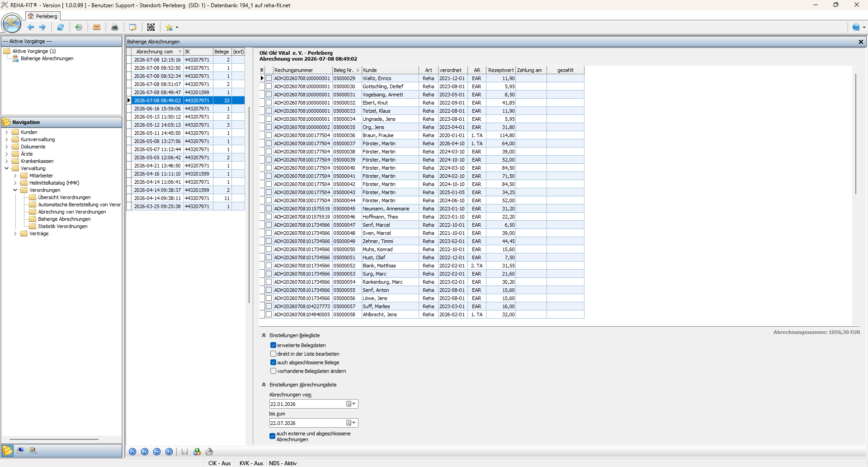Go back with the blue left arrow
This screenshot has width=868, height=467.
(x=31, y=27)
